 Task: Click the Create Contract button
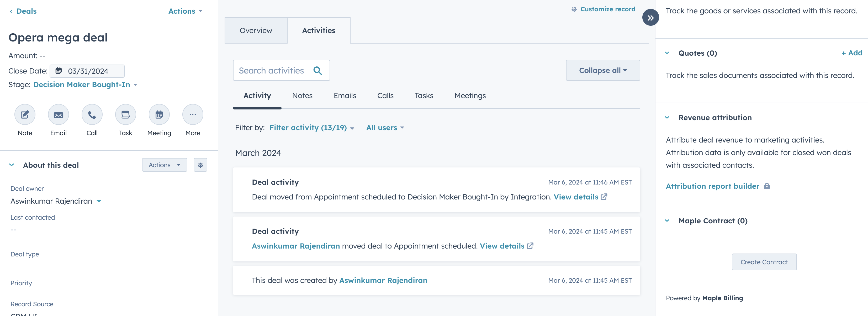pos(764,262)
